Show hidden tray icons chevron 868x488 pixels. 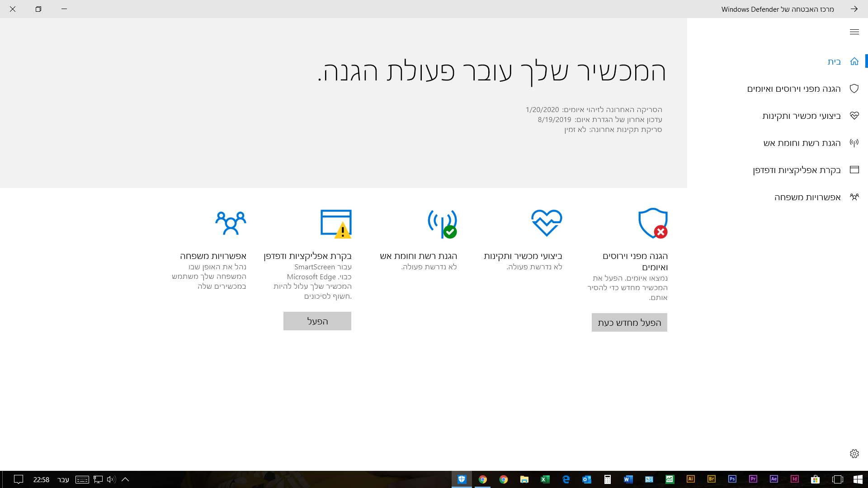pyautogui.click(x=125, y=479)
